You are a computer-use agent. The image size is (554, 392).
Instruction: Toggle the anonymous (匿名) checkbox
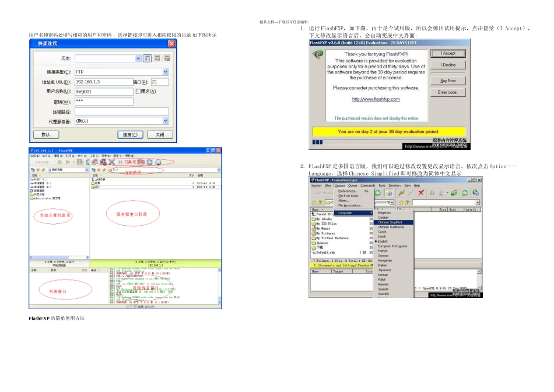[138, 91]
